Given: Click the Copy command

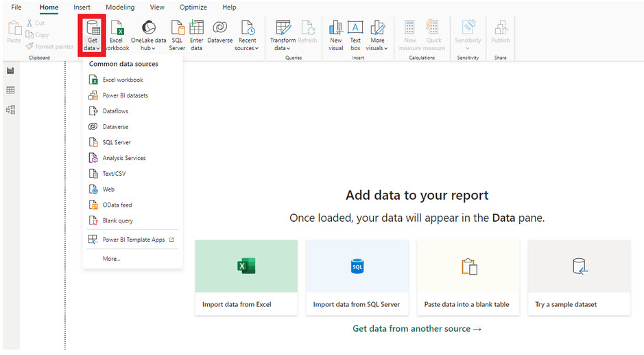Looking at the screenshot, I should click(37, 35).
